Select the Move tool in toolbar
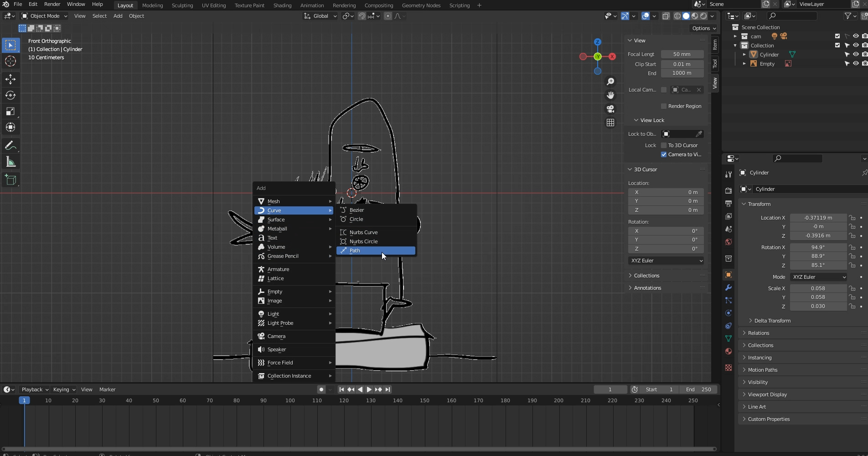Screen dimensions: 868x456 (10, 79)
